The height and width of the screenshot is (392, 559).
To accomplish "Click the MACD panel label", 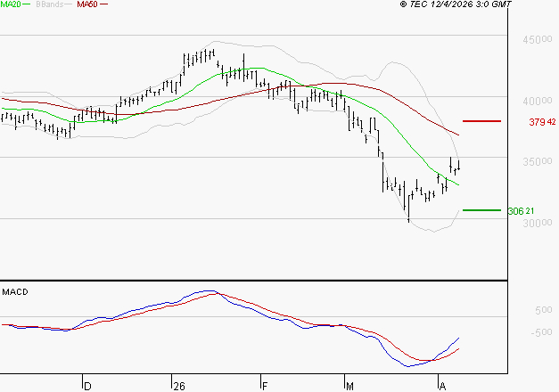I will 15,292.
